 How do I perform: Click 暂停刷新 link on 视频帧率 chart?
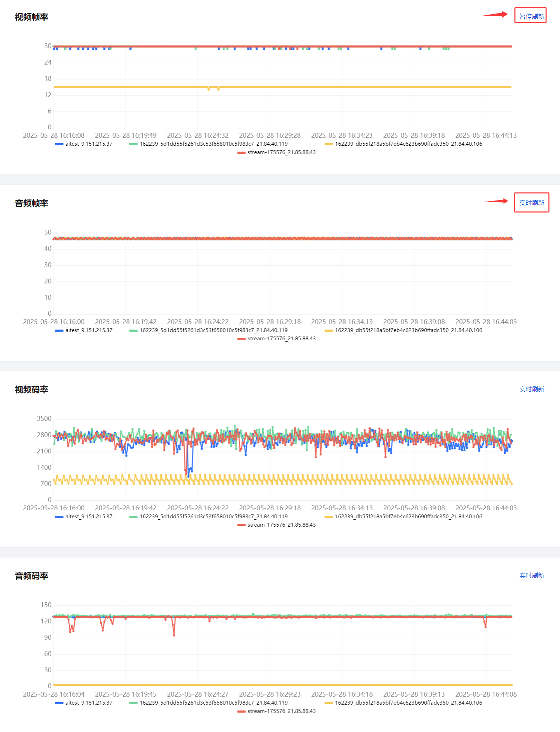click(x=531, y=16)
